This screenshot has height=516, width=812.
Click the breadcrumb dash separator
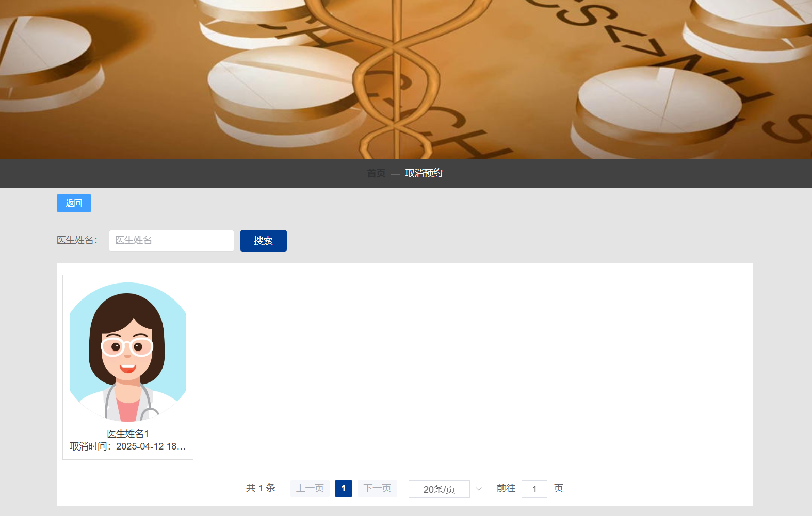[395, 174]
